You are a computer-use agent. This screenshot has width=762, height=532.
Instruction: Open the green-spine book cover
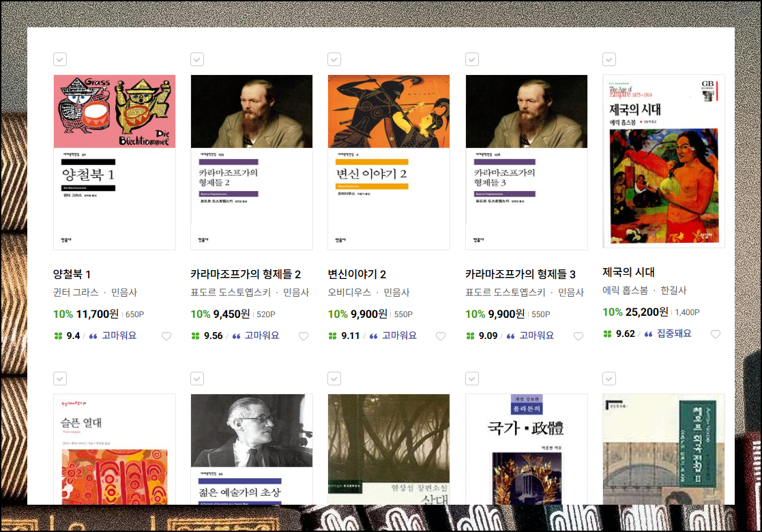point(664,449)
